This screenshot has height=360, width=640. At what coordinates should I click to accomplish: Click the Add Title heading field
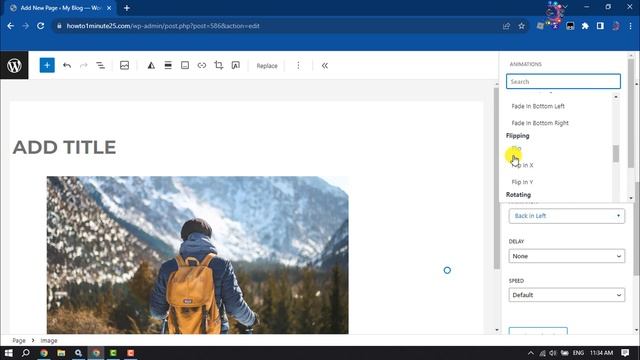click(x=64, y=147)
